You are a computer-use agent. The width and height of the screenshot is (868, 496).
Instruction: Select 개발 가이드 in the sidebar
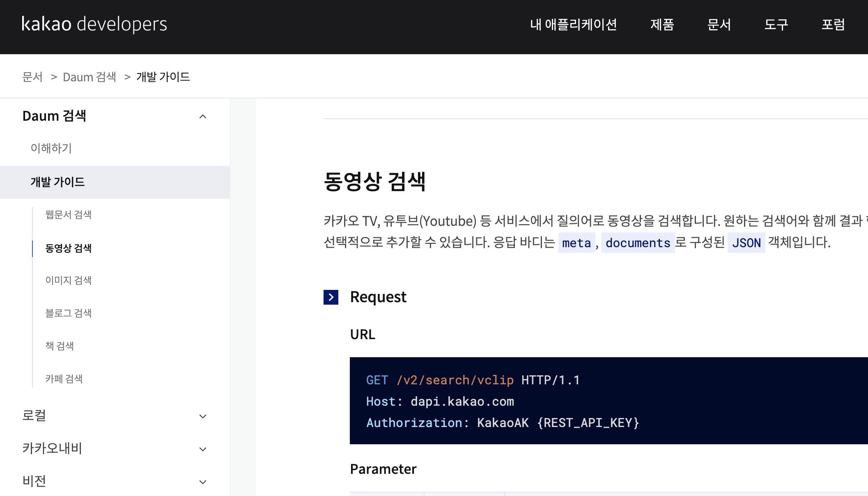tap(57, 182)
